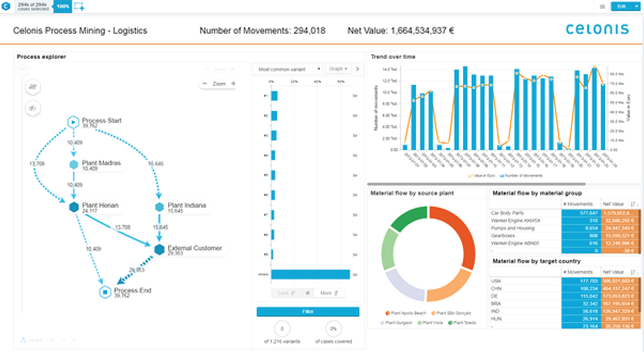
Task: Toggle the eye hexagon icon in Process explorer
Action: click(32, 108)
